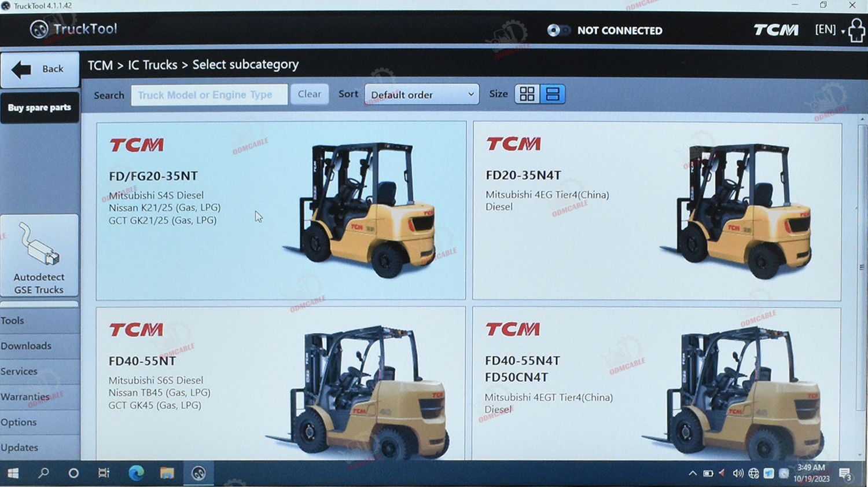This screenshot has width=868, height=487.
Task: Select the FD/FG20-35NT truck card
Action: click(281, 210)
